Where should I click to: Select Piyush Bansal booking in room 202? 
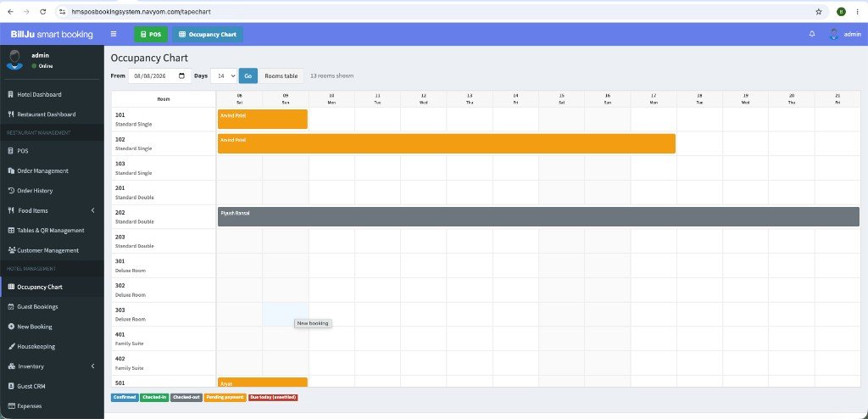click(538, 216)
